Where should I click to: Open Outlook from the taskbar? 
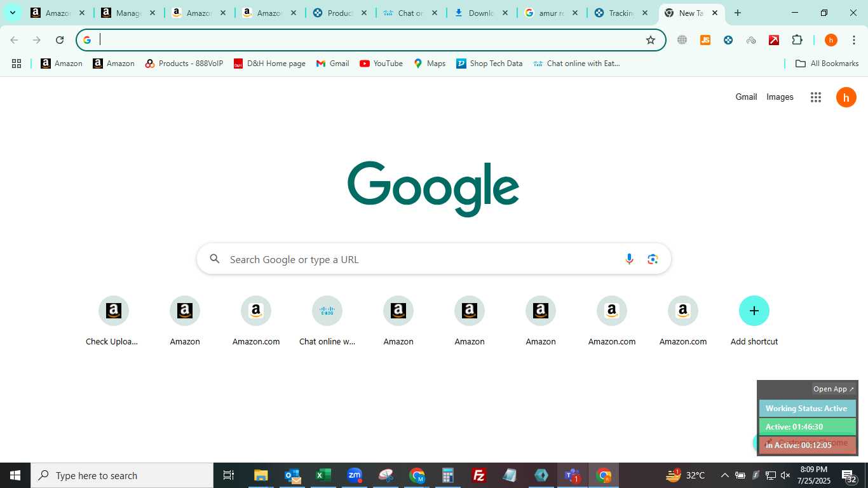point(292,475)
